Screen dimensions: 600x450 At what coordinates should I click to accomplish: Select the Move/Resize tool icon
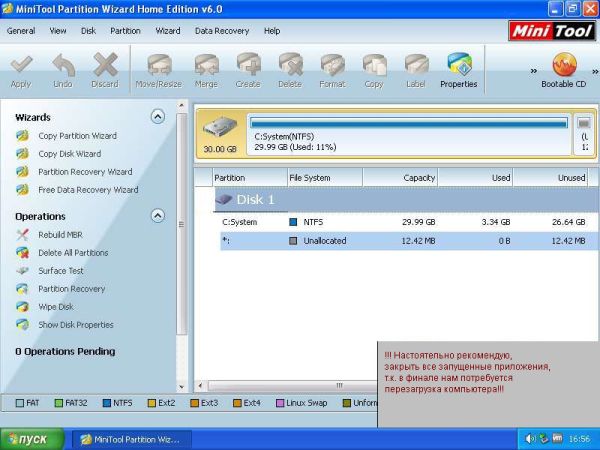(159, 65)
